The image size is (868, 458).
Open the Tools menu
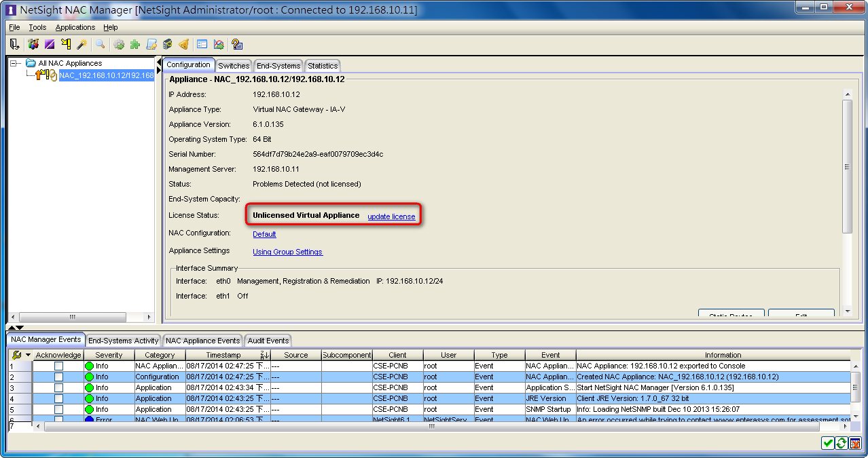pyautogui.click(x=37, y=27)
